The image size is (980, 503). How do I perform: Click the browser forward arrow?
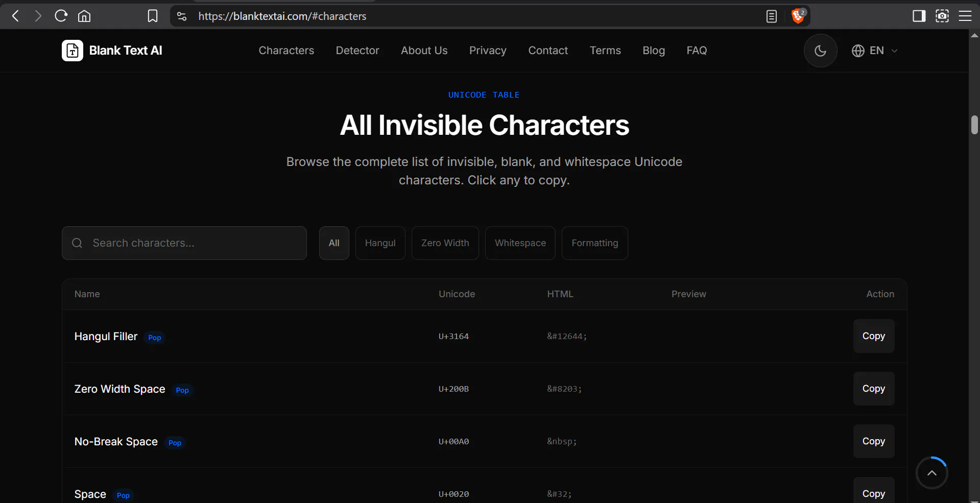[x=38, y=16]
